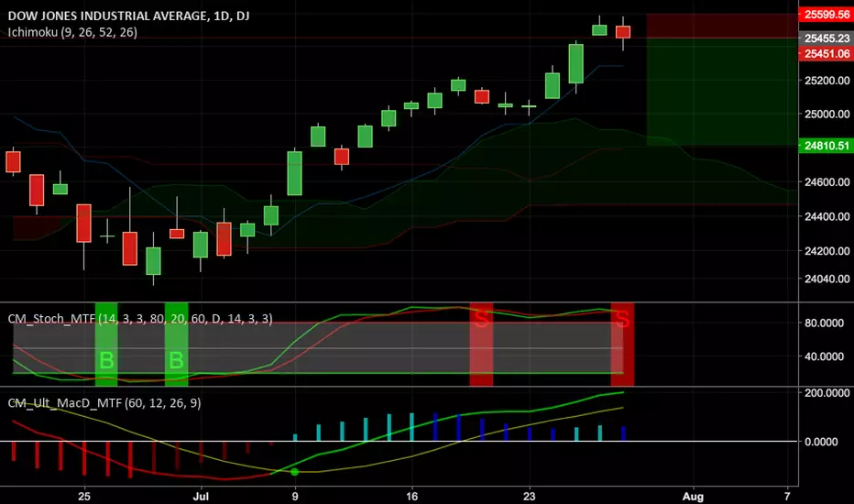Click the tall green candle above July 9
854x504 pixels.
click(x=295, y=172)
